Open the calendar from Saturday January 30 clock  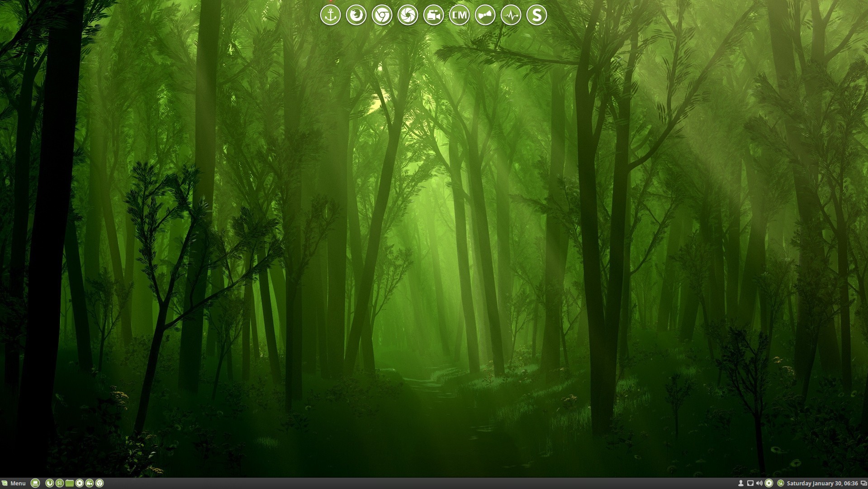tap(822, 483)
